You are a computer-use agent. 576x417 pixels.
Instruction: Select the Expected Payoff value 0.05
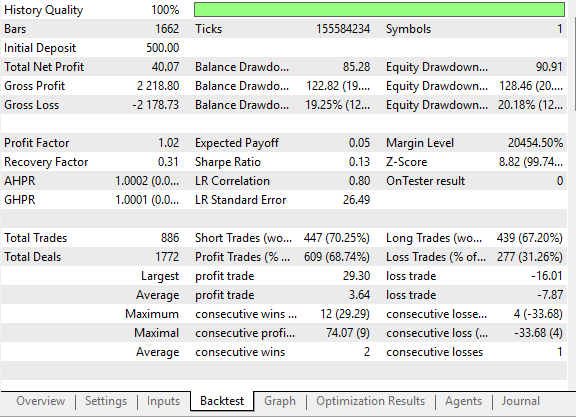pos(359,143)
